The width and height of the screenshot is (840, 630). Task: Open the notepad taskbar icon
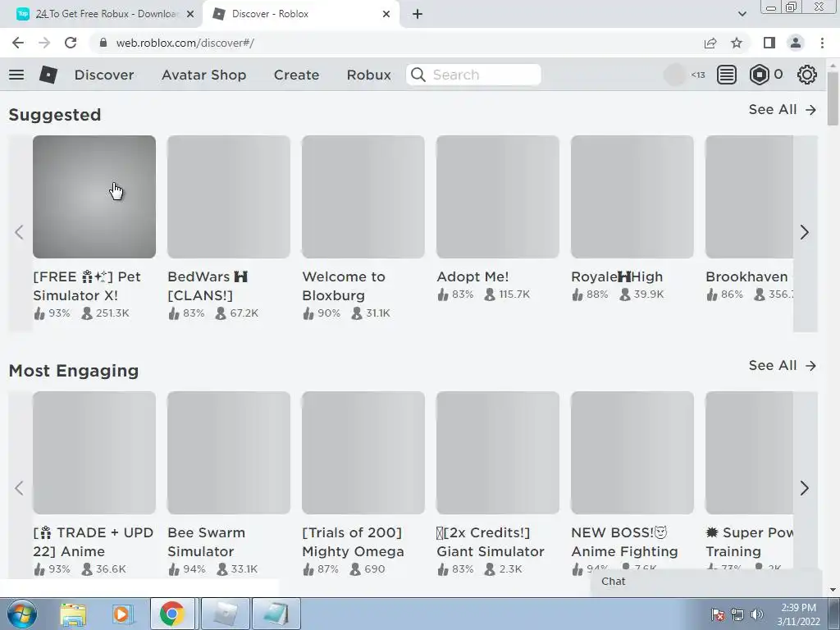[x=276, y=614]
